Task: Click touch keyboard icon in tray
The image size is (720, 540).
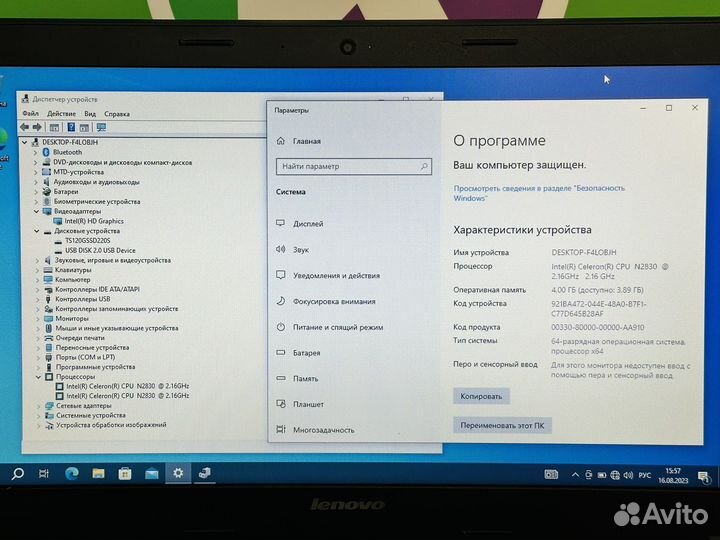Action: [551, 475]
